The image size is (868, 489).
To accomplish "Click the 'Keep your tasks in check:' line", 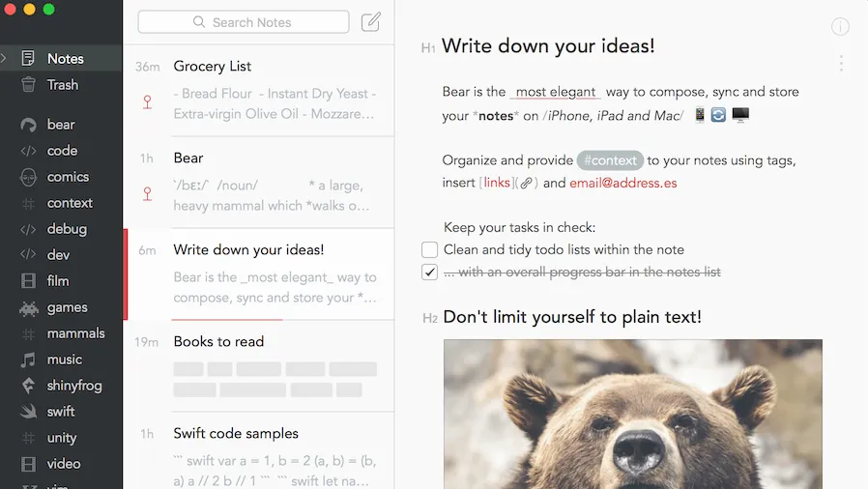I will point(520,227).
